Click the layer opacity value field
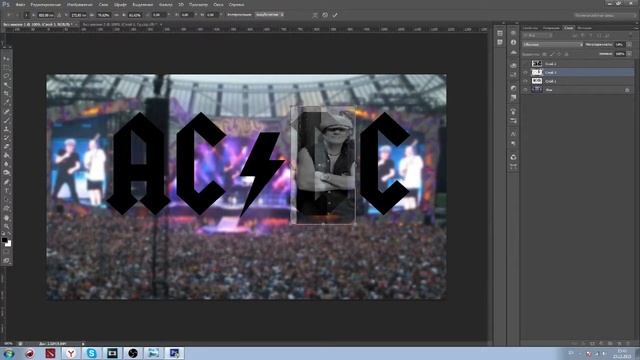This screenshot has width=640, height=360. [620, 44]
